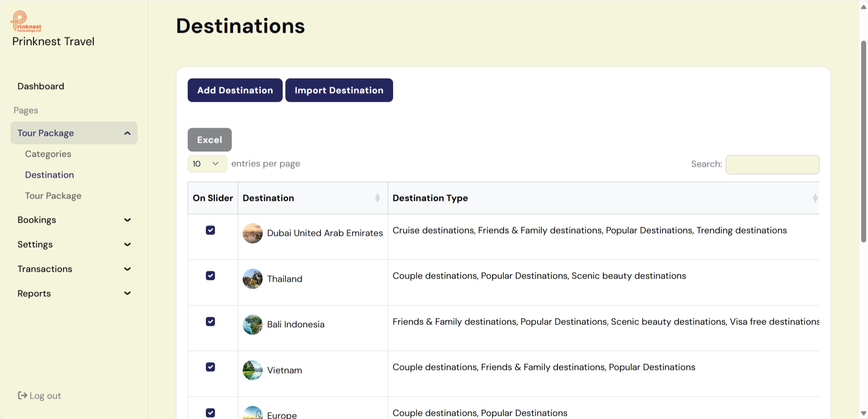Image resolution: width=868 pixels, height=419 pixels.
Task: Click the Import Destination button
Action: point(339,90)
